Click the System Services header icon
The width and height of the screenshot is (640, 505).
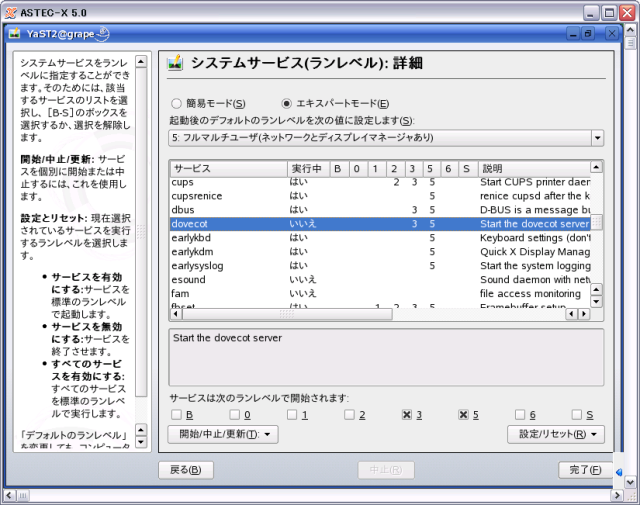(x=175, y=65)
